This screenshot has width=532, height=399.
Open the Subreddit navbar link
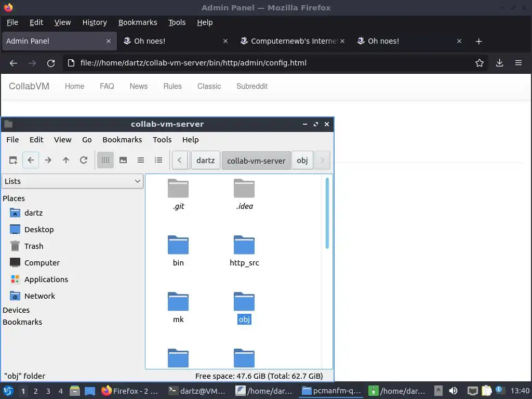[252, 86]
